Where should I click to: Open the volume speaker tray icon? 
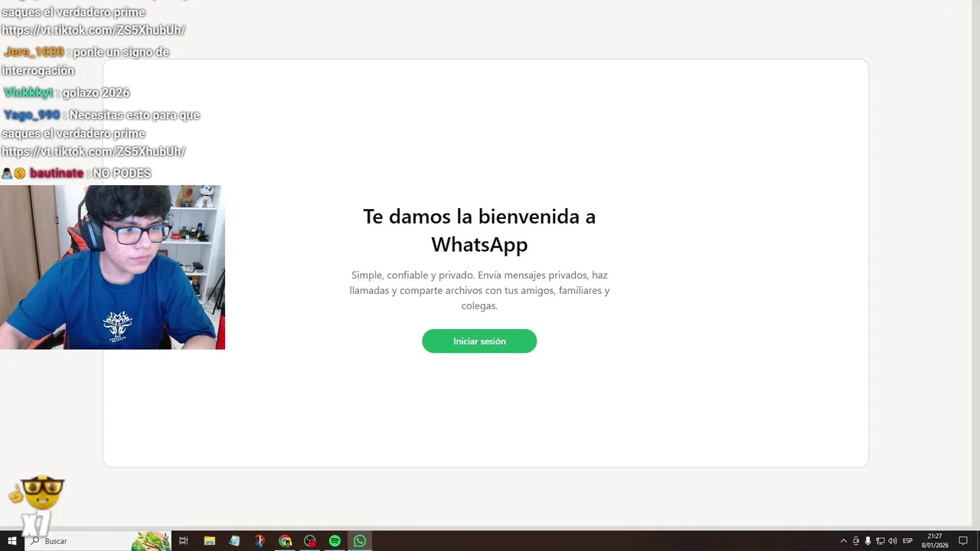[x=893, y=541]
